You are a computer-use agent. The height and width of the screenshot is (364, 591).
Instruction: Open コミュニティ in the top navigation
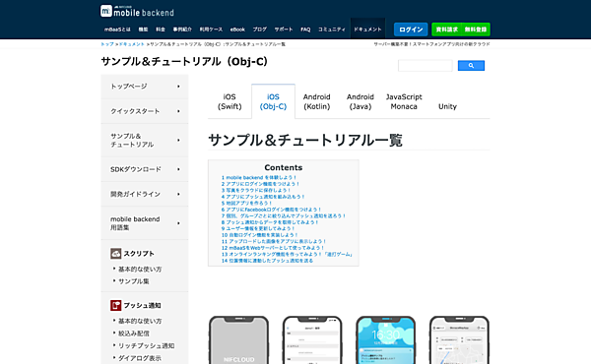tap(332, 30)
